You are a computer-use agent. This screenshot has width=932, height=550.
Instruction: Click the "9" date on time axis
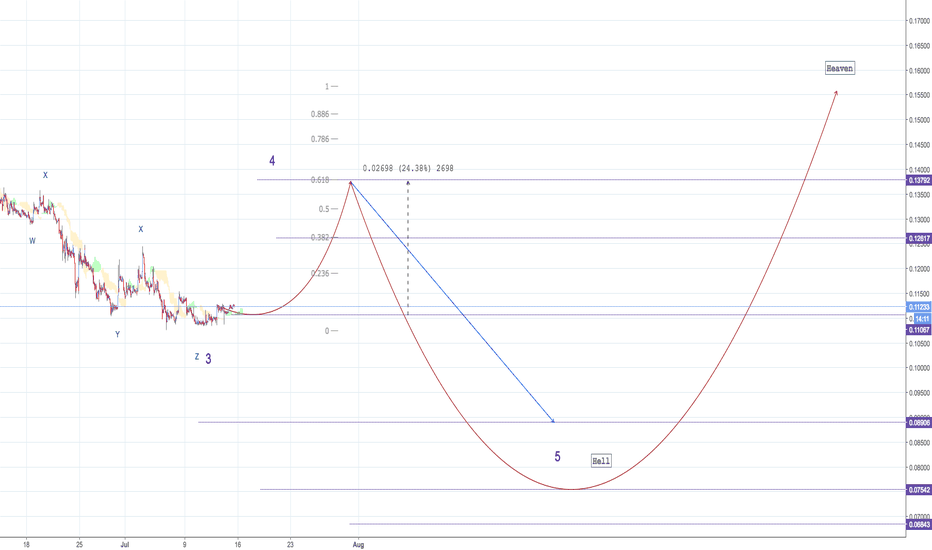point(184,544)
